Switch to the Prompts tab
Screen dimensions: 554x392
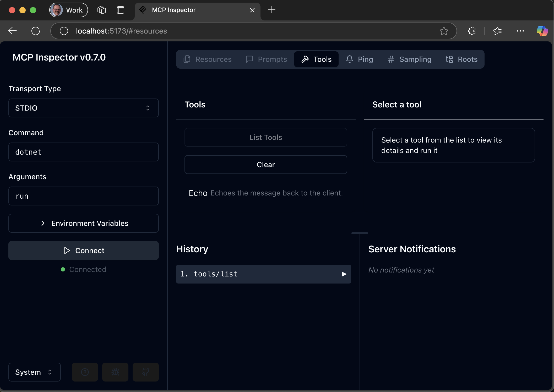pos(266,59)
